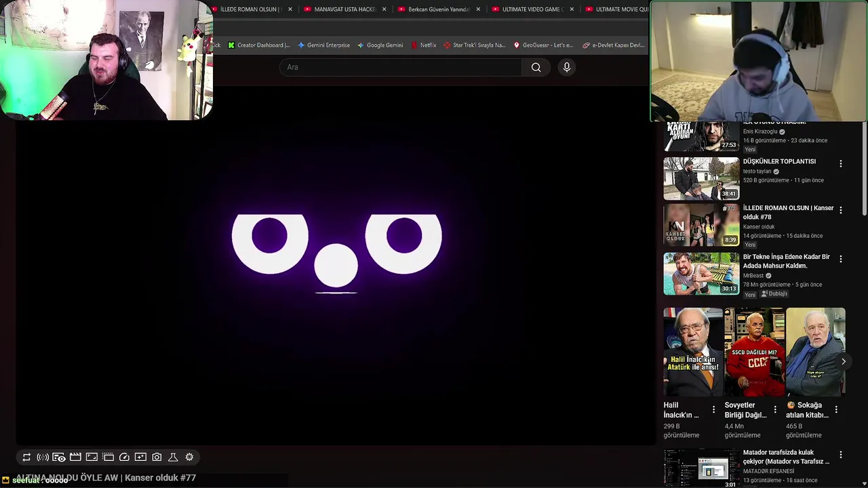Click the viewport resize frame icon

click(x=92, y=457)
